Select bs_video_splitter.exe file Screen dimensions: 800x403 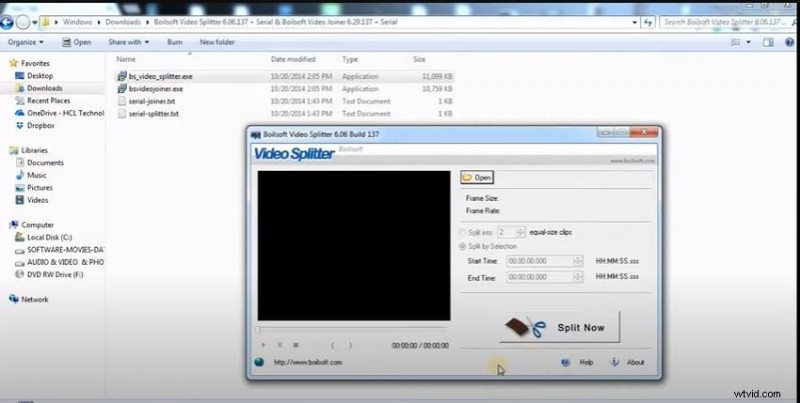pyautogui.click(x=161, y=77)
